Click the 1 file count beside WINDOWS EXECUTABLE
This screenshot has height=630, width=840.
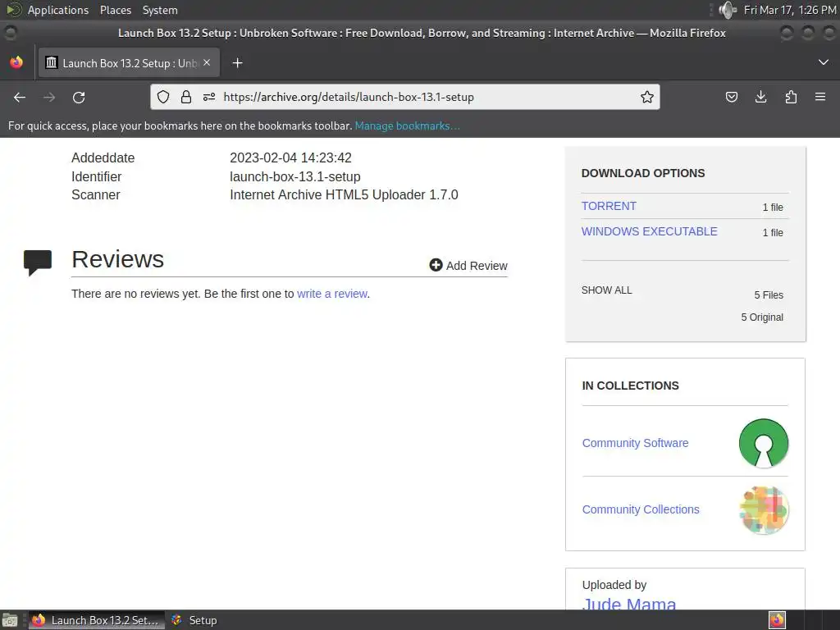point(773,232)
